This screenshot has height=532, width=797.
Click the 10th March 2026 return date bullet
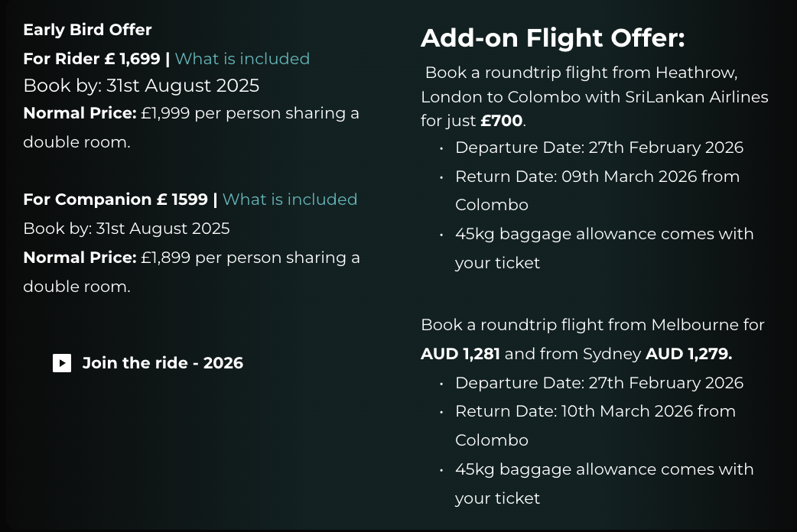(595, 411)
